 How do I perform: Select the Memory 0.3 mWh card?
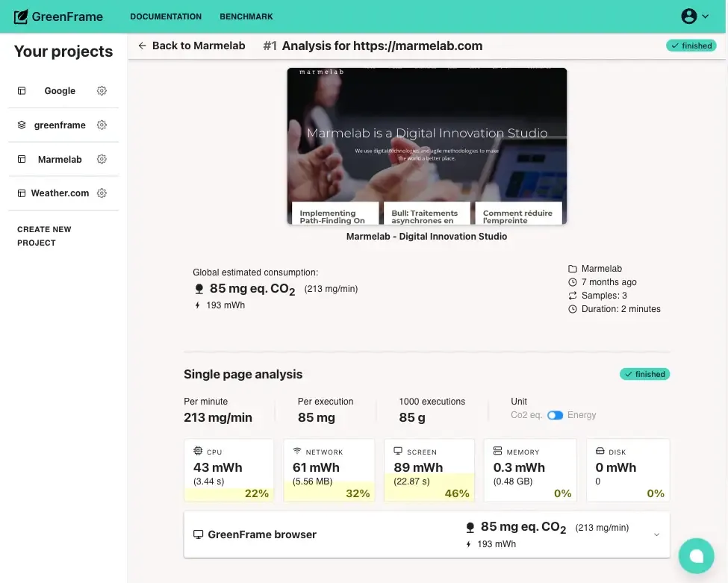pyautogui.click(x=530, y=470)
